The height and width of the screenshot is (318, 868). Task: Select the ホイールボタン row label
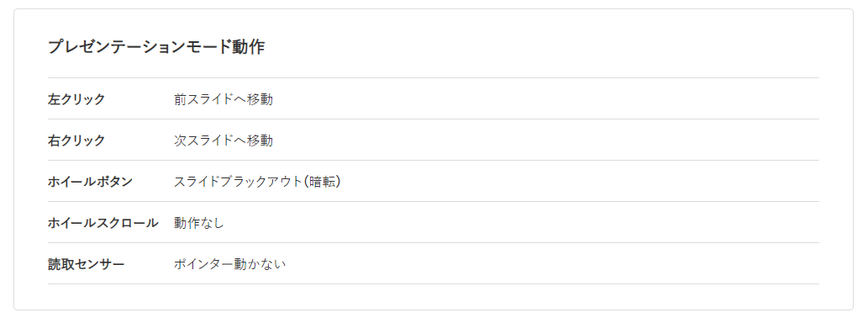tap(90, 182)
